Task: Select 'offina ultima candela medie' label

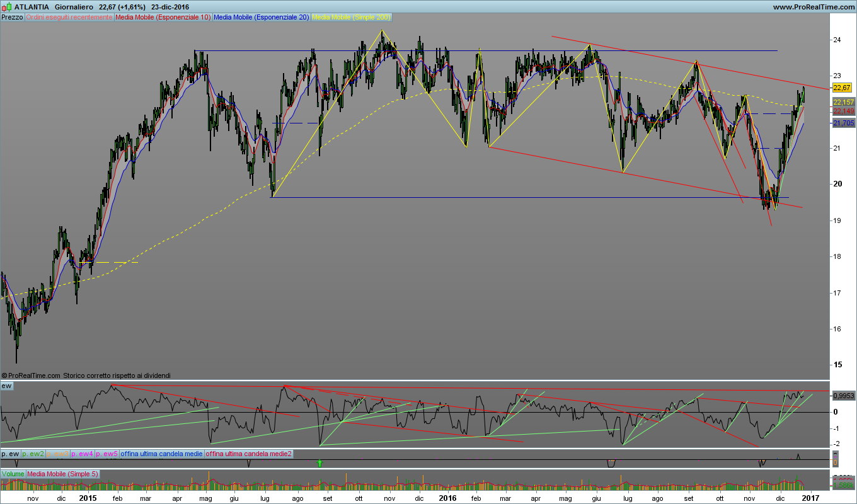Action: (x=162, y=454)
